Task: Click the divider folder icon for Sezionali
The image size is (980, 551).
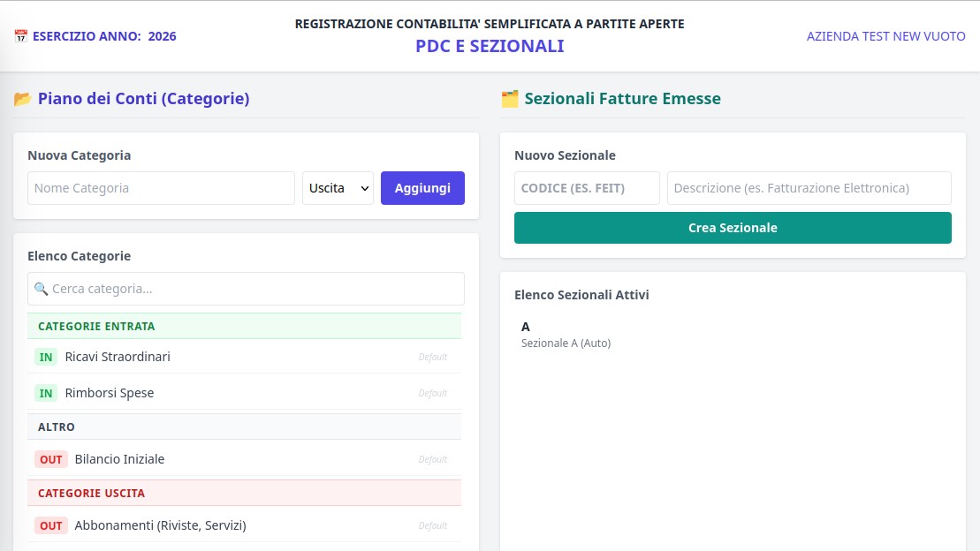Action: [x=510, y=99]
